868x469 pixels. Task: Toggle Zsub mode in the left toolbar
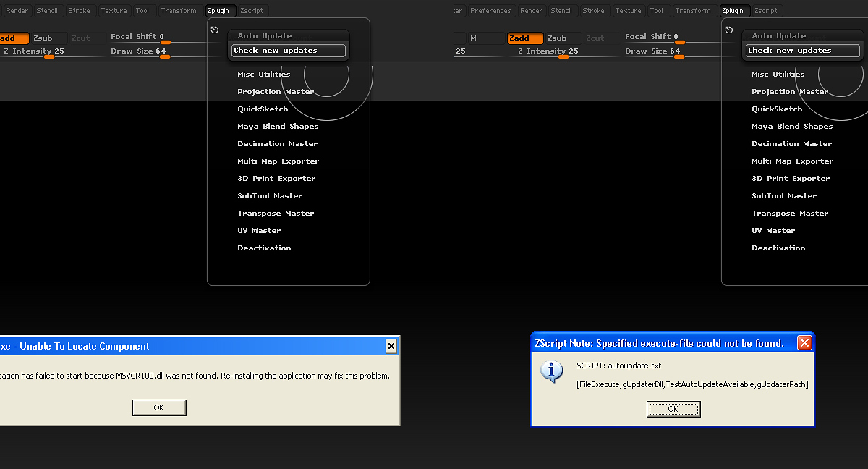tap(43, 38)
